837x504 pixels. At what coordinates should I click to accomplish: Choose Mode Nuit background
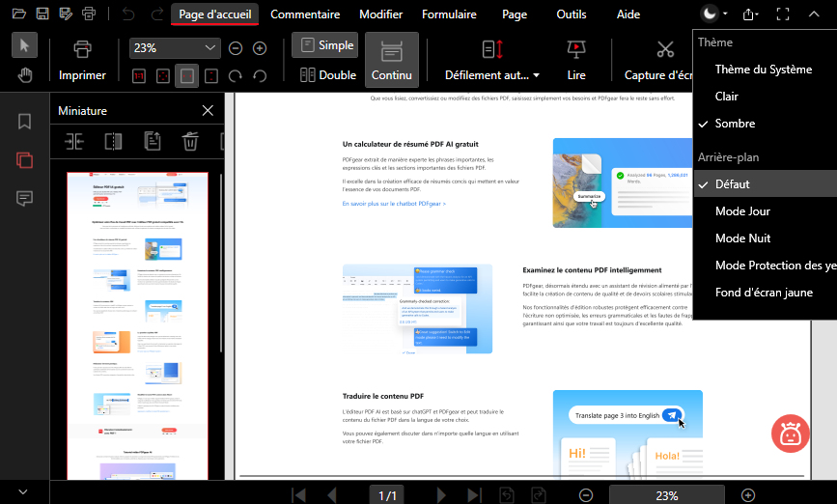(741, 238)
